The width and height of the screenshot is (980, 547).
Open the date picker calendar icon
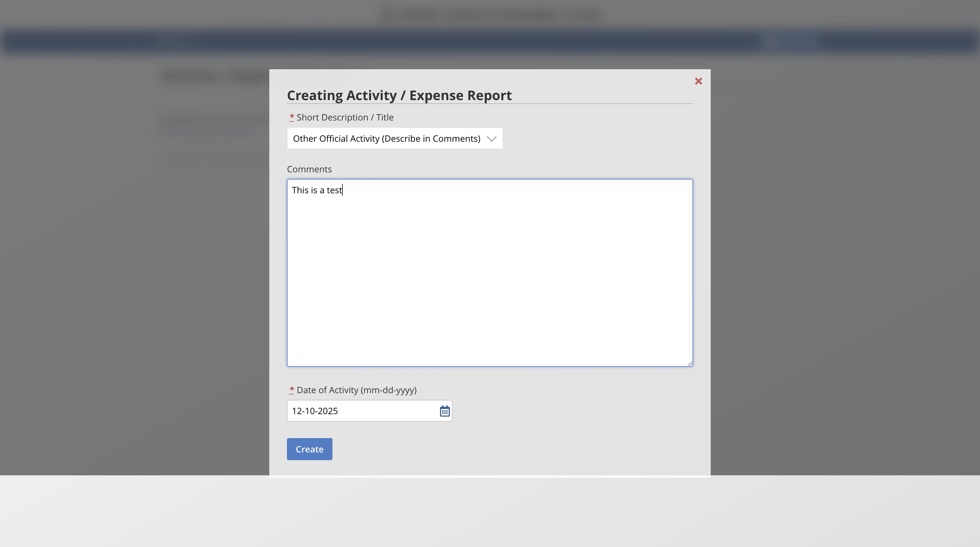[x=444, y=411]
